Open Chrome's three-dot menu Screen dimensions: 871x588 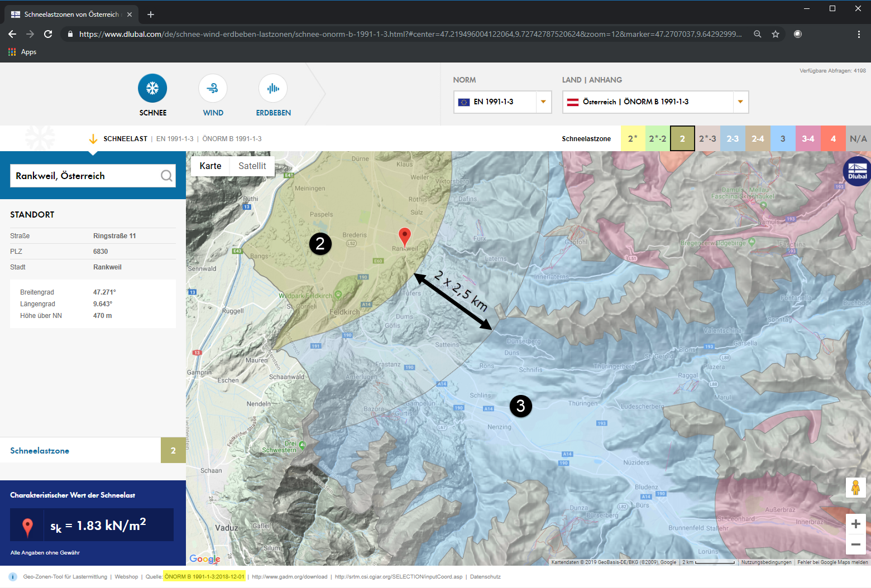point(859,34)
